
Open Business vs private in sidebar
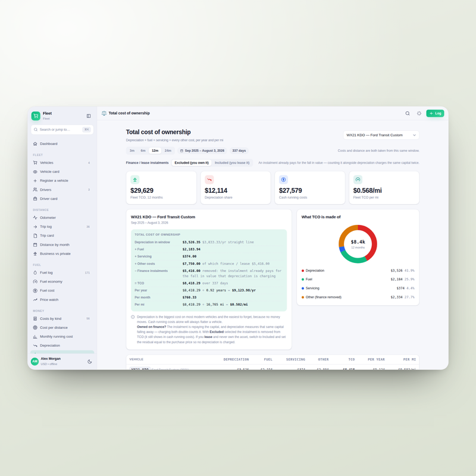coord(62,254)
